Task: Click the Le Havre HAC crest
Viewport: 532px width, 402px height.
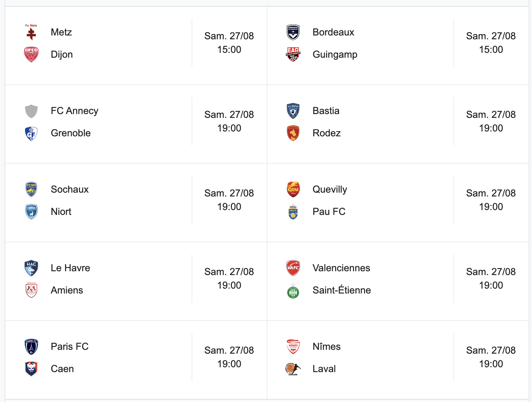Action: [31, 268]
